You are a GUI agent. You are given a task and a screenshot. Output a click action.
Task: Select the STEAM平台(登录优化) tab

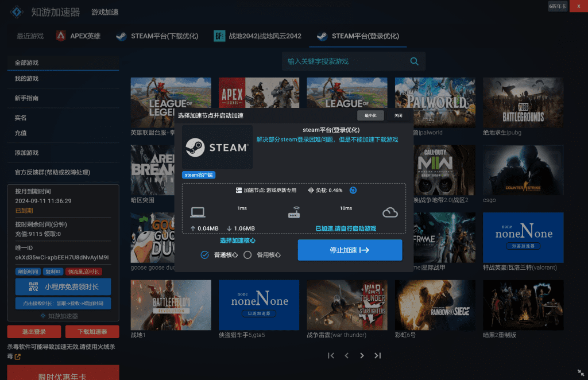(x=358, y=36)
